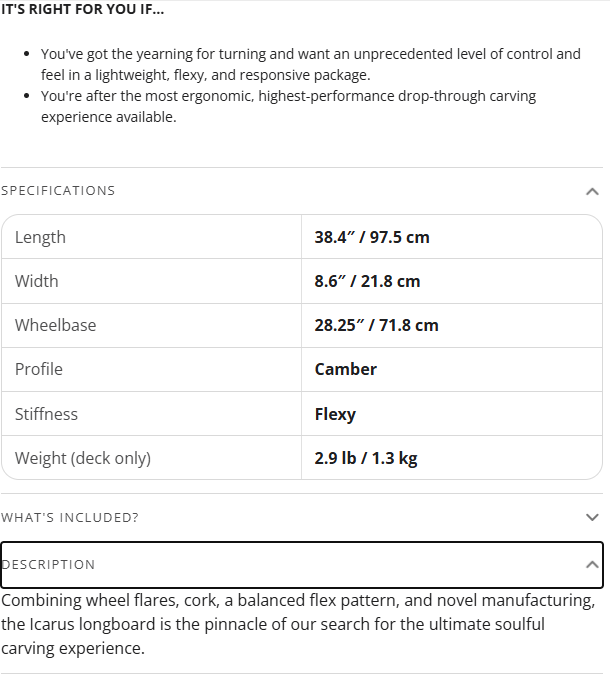Click the Stiffness row label
Screen dimensions: 610x675
pyautogui.click(x=46, y=414)
